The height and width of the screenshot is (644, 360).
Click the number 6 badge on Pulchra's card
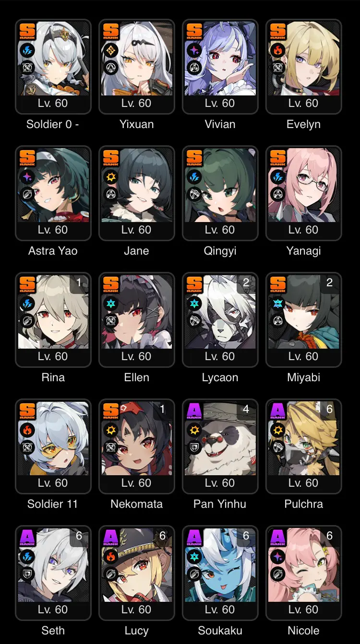[x=329, y=409]
